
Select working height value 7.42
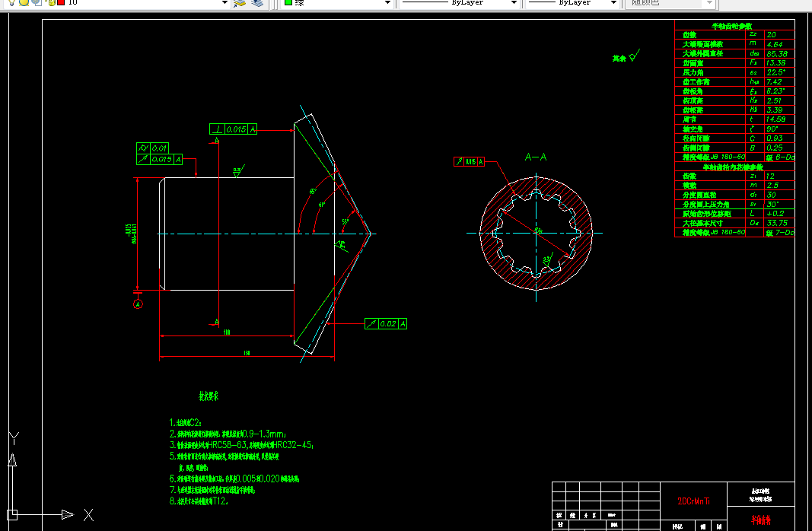[x=774, y=81]
